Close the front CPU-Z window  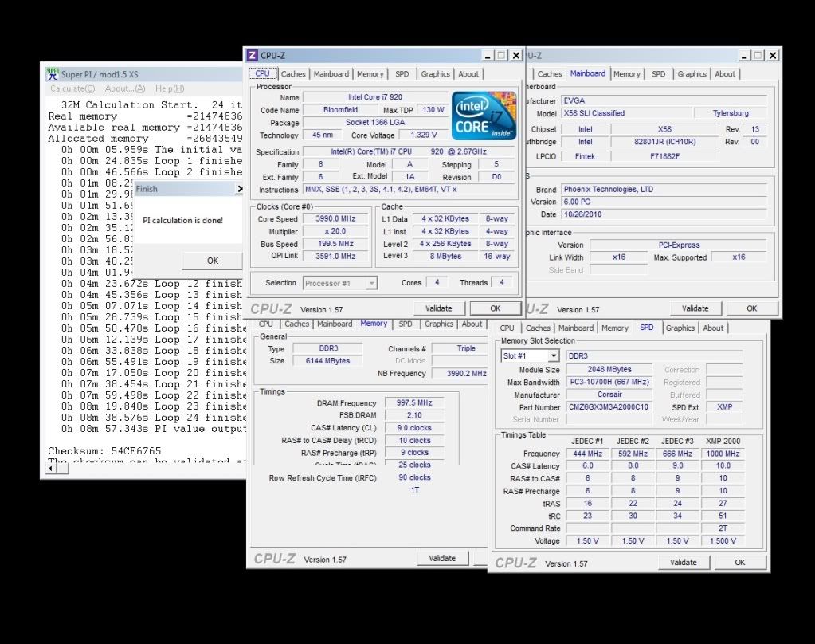pyautogui.click(x=515, y=55)
